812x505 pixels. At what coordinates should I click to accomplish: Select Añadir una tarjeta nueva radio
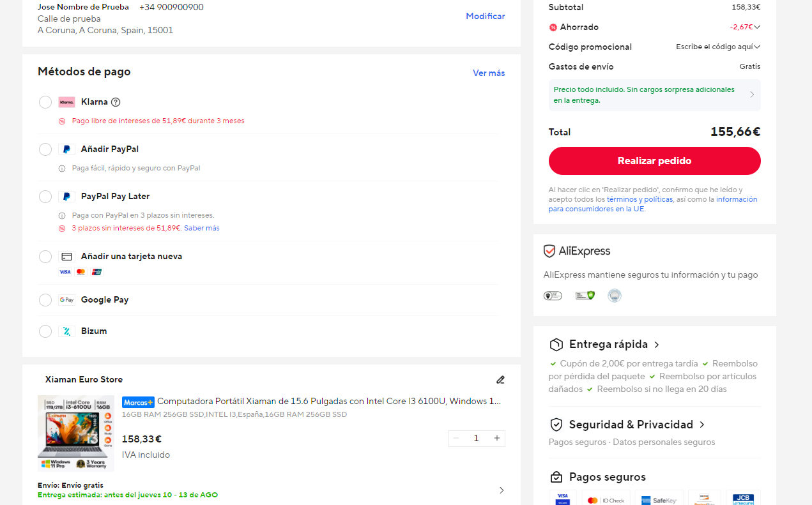coord(45,257)
